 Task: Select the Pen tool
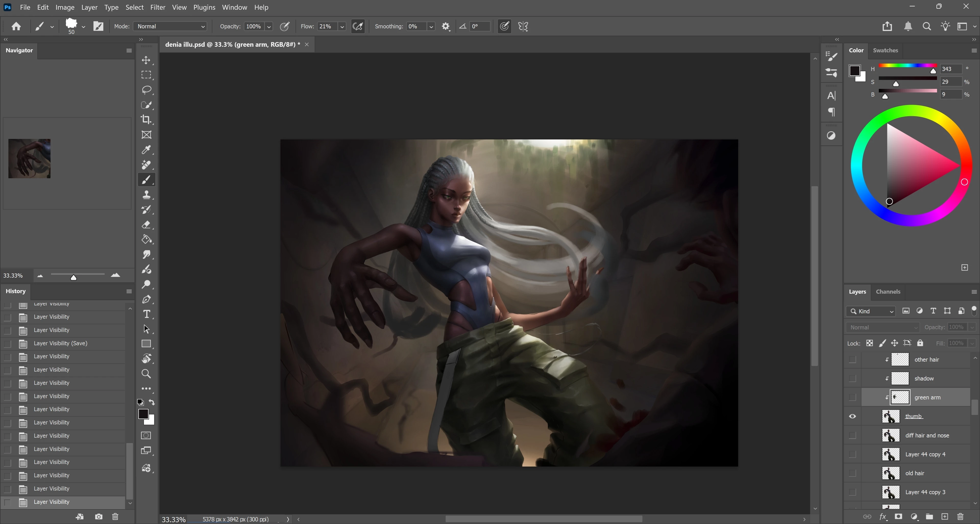click(146, 300)
